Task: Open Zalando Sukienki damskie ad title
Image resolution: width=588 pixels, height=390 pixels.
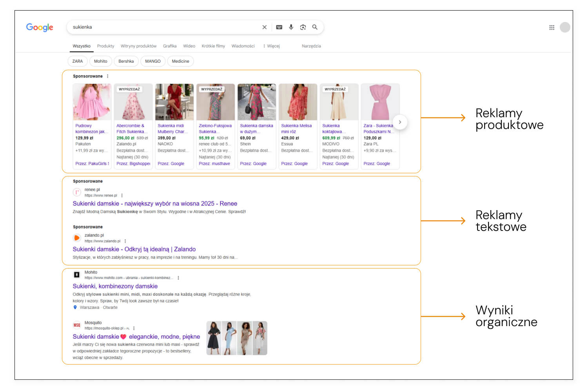Action: point(134,249)
